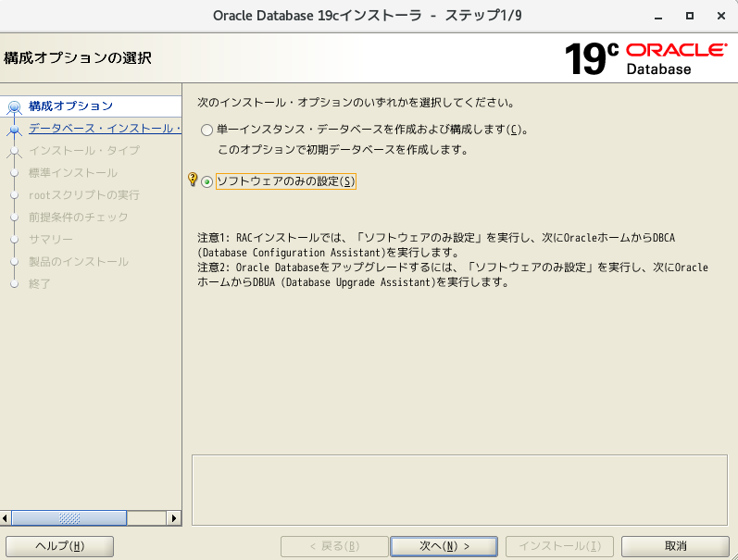Click the インストール・タイプ step label
Viewport: 738px width, 560px height.
[84, 151]
